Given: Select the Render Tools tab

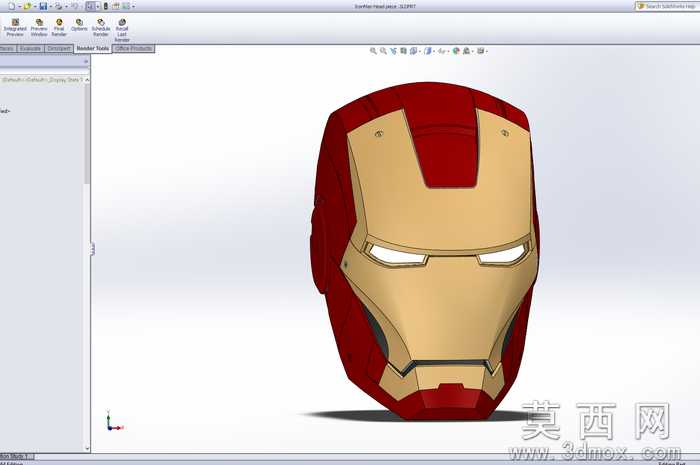Looking at the screenshot, I should pyautogui.click(x=93, y=49).
